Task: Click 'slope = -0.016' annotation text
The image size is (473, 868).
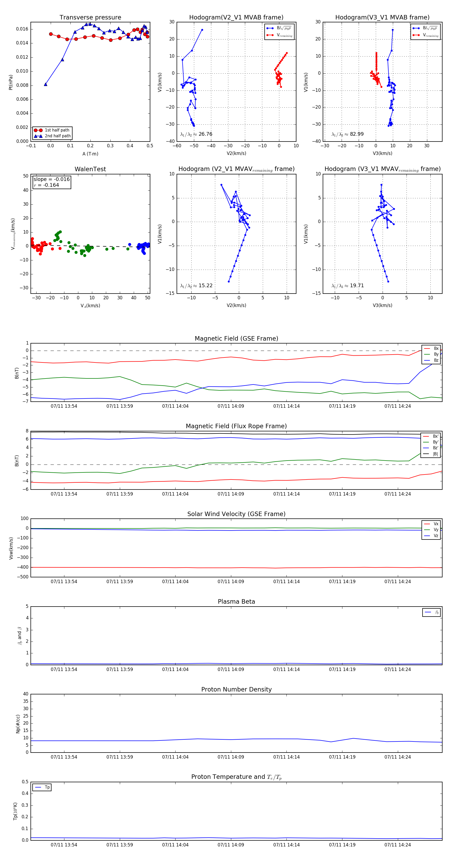Action: [52, 179]
